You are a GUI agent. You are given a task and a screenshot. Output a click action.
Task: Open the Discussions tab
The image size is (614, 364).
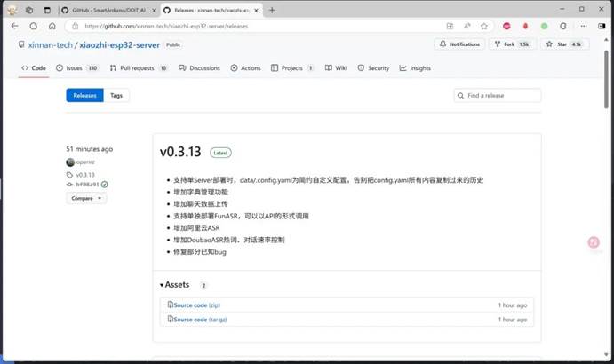pos(199,68)
